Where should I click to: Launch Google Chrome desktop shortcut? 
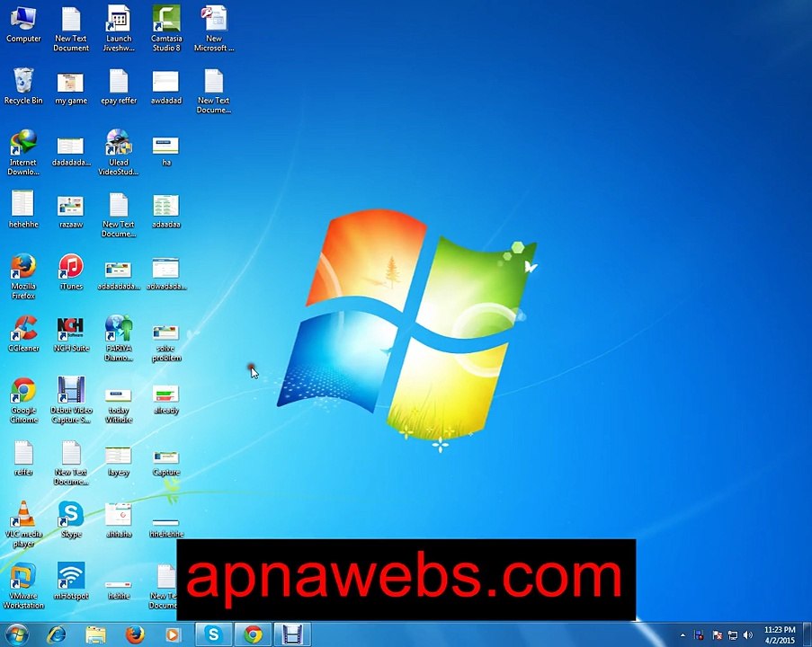[23, 400]
